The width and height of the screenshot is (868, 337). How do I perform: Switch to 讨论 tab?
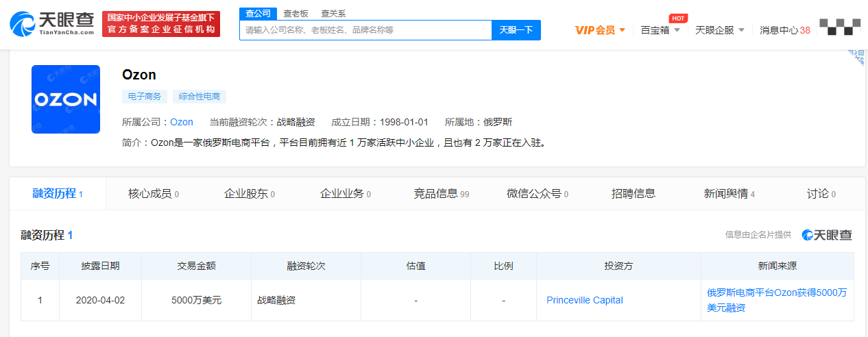(821, 194)
